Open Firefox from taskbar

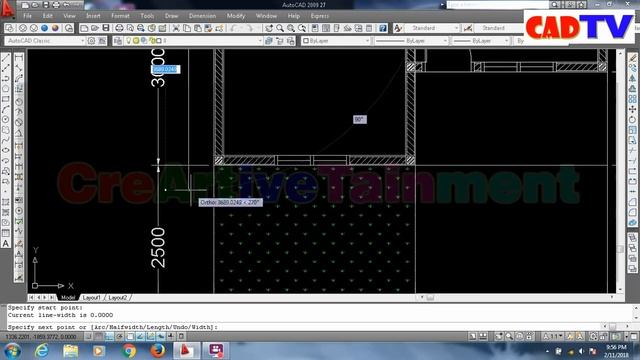(158, 351)
